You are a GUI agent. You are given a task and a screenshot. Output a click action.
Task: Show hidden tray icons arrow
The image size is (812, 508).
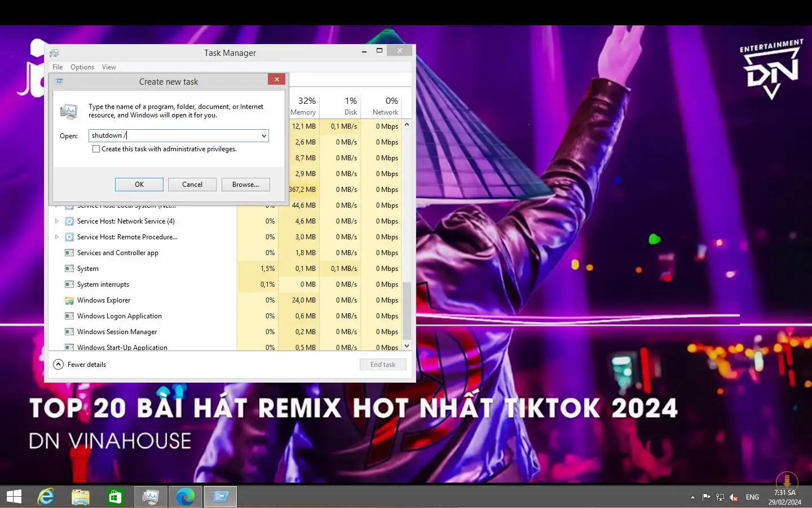point(692,497)
